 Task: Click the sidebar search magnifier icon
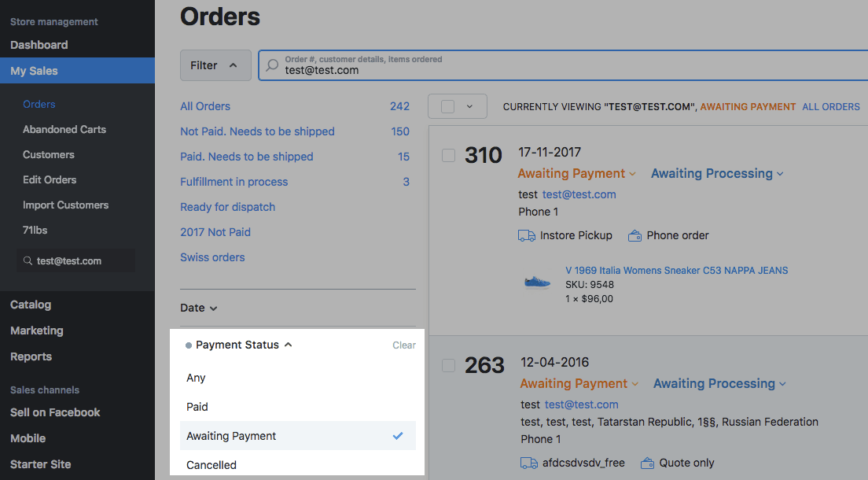(28, 260)
